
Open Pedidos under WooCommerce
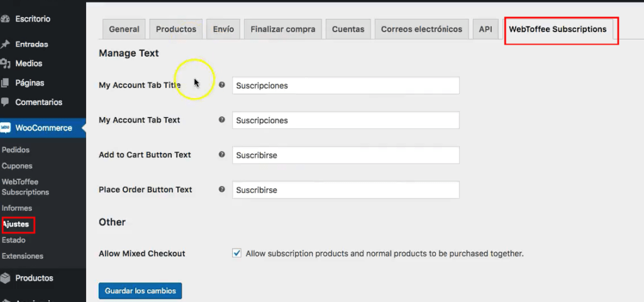point(16,150)
